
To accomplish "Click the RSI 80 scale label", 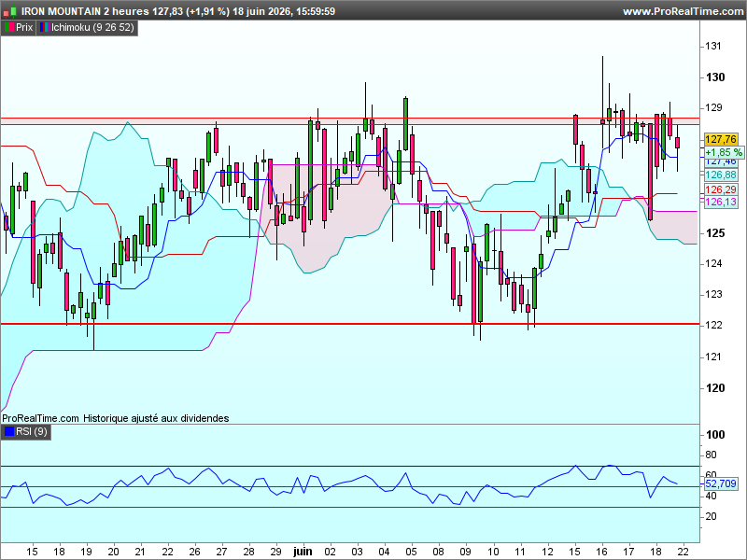I will (x=711, y=455).
